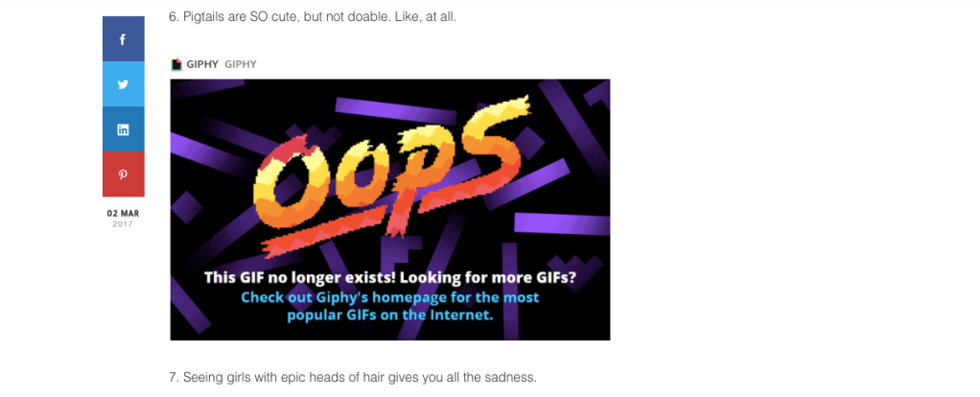Click the purple bar right of OOPS
980x397 pixels.
pyautogui.click(x=562, y=223)
